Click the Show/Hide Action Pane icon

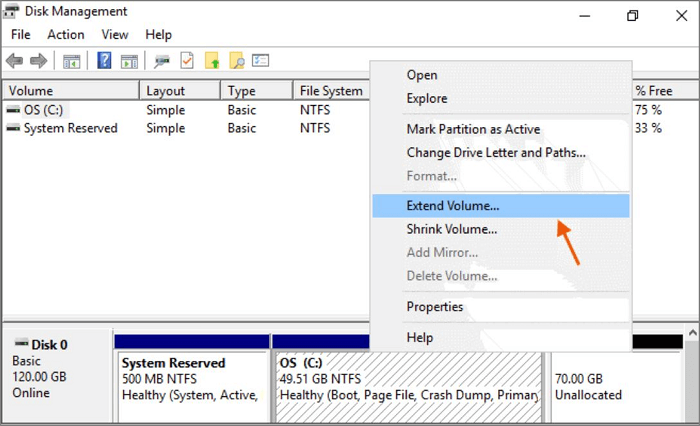point(129,61)
